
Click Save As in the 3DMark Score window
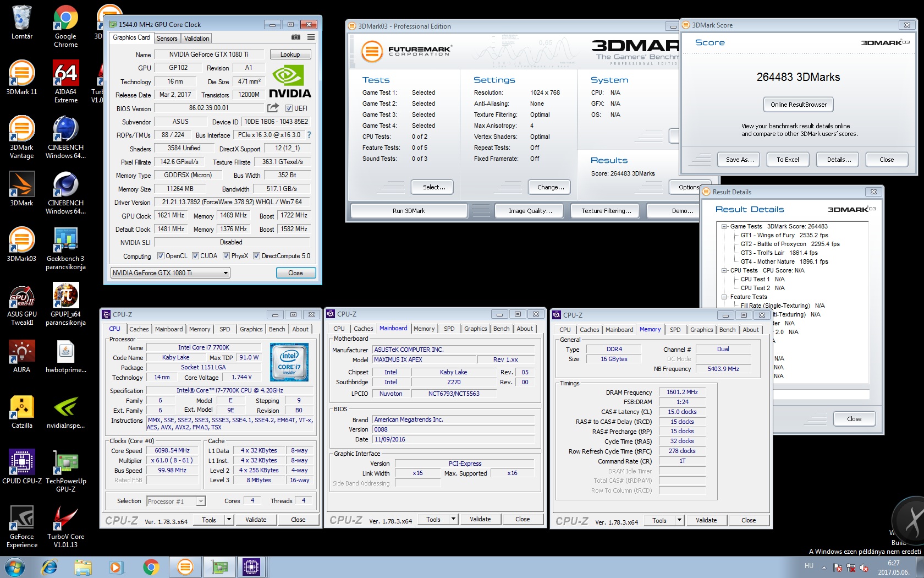tap(739, 160)
